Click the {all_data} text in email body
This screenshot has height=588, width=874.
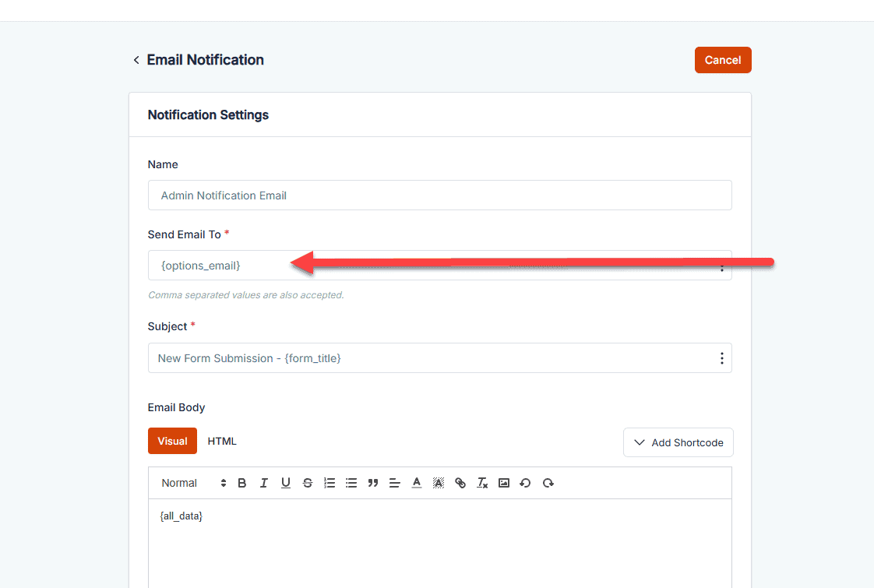pyautogui.click(x=181, y=516)
